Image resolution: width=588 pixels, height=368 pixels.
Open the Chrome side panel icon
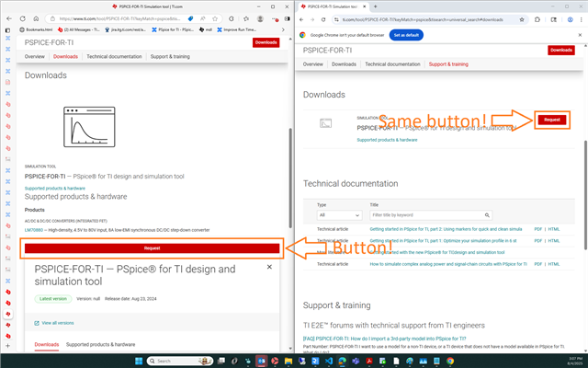pos(553,19)
